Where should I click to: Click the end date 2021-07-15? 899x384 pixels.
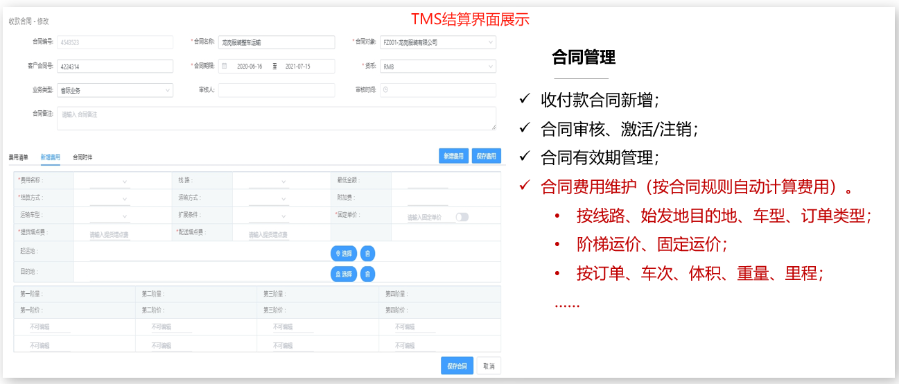click(298, 66)
